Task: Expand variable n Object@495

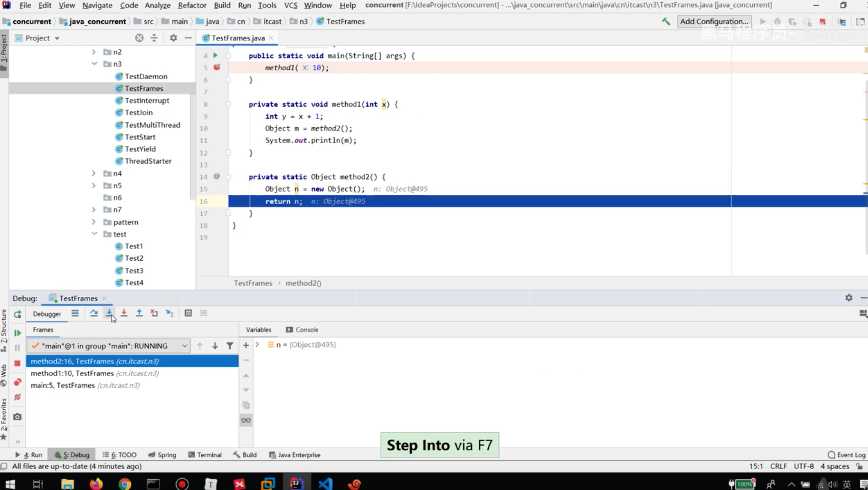Action: 257,345
